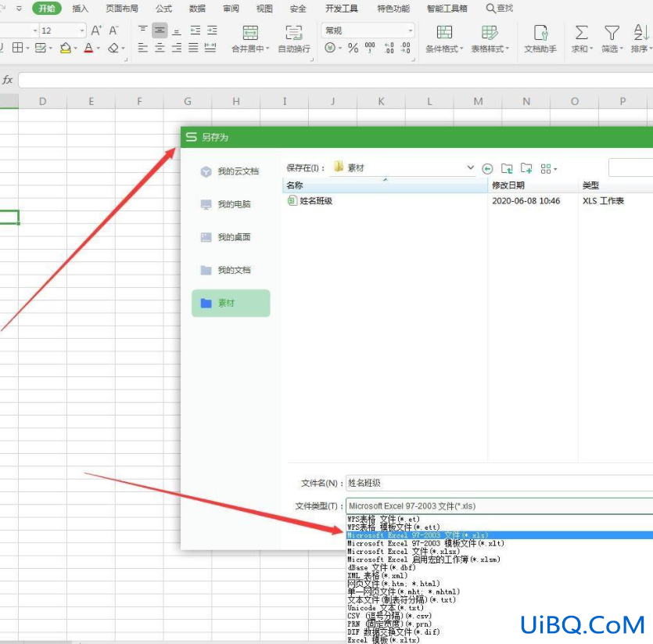Screen dimensions: 653x644
Task: Go to 我的桌面 in sidebar
Action: coord(226,237)
